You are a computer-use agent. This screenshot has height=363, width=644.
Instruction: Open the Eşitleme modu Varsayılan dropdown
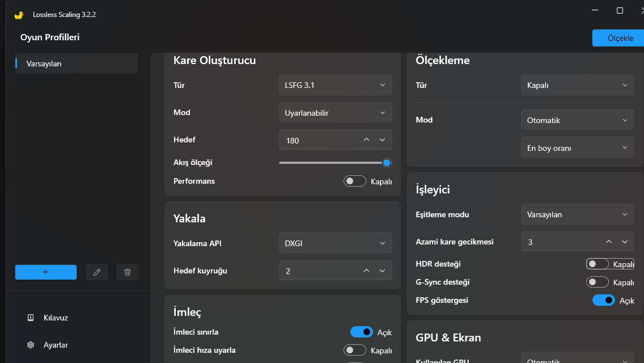pos(578,214)
